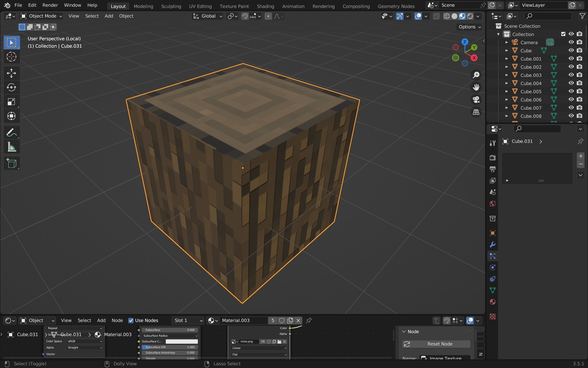
Task: Click the Zoom viewport icon
Action: click(x=476, y=75)
